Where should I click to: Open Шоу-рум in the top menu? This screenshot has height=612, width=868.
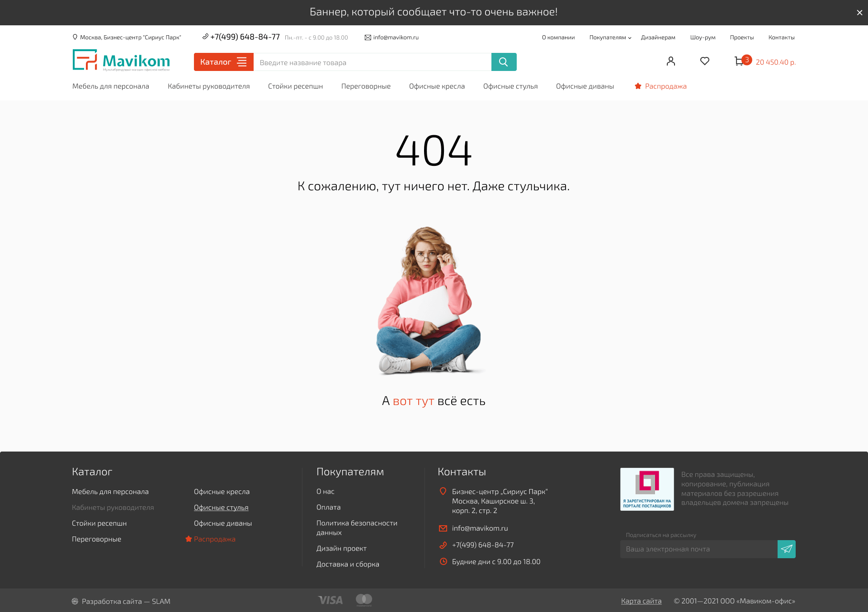click(x=703, y=38)
